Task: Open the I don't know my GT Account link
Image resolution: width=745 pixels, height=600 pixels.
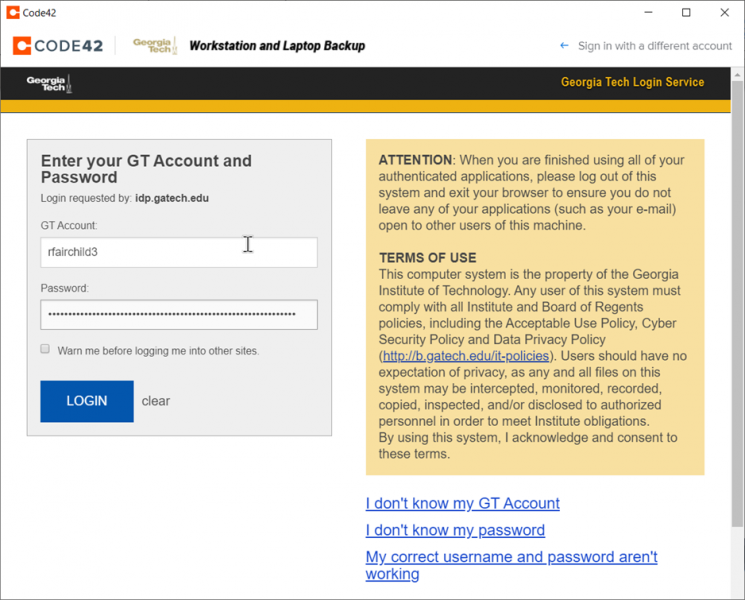Action: coord(462,503)
